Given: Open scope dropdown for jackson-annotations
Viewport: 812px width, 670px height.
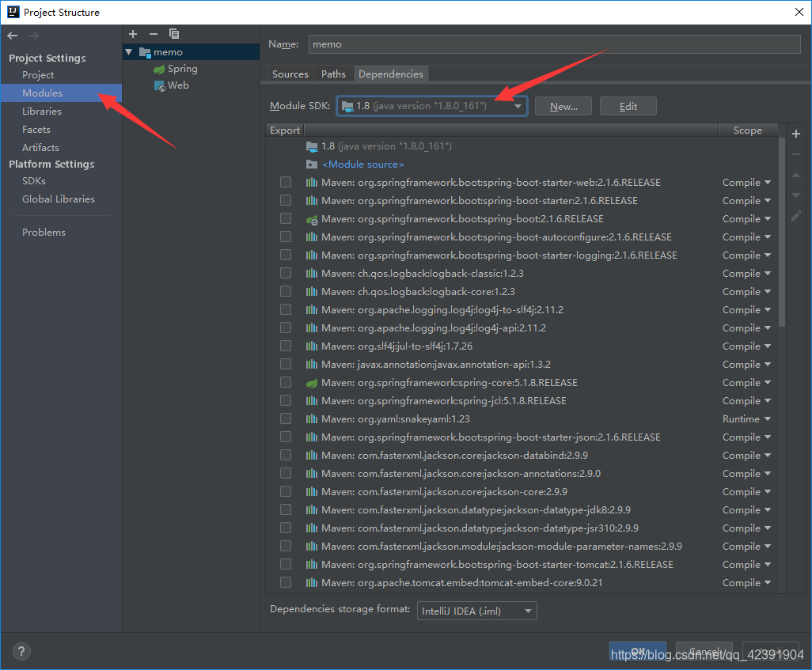Looking at the screenshot, I should point(746,473).
